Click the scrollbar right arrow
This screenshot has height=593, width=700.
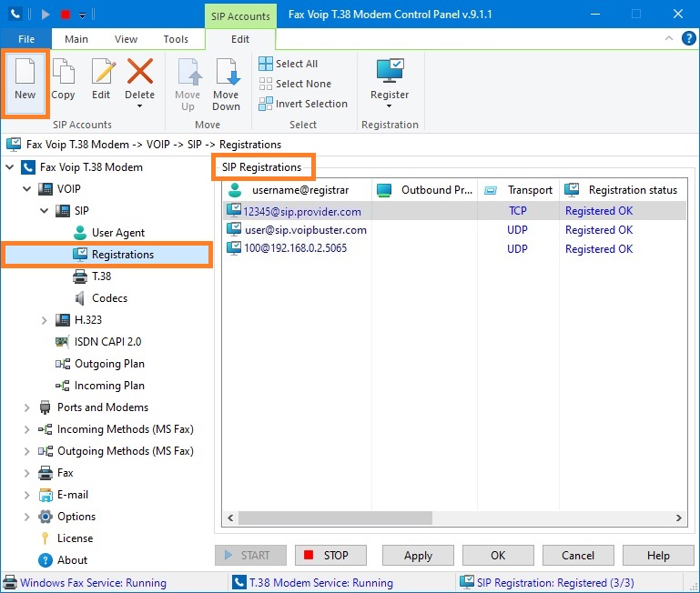point(678,518)
